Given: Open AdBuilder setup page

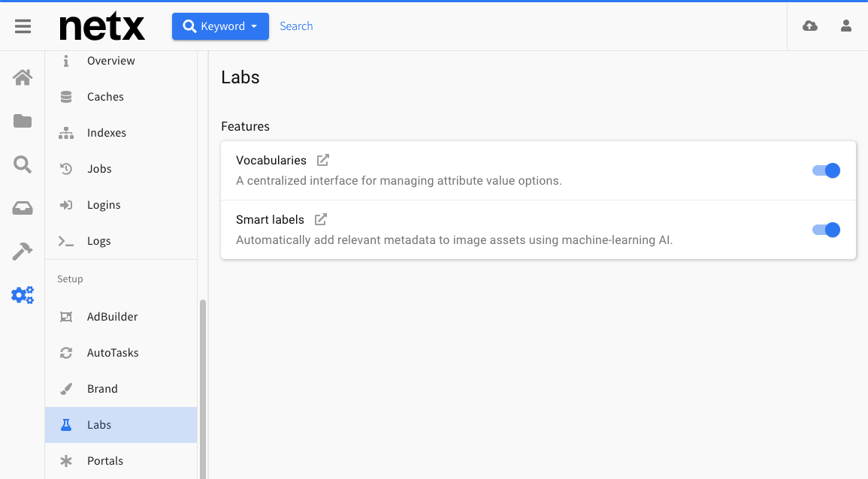Looking at the screenshot, I should coord(121,317).
